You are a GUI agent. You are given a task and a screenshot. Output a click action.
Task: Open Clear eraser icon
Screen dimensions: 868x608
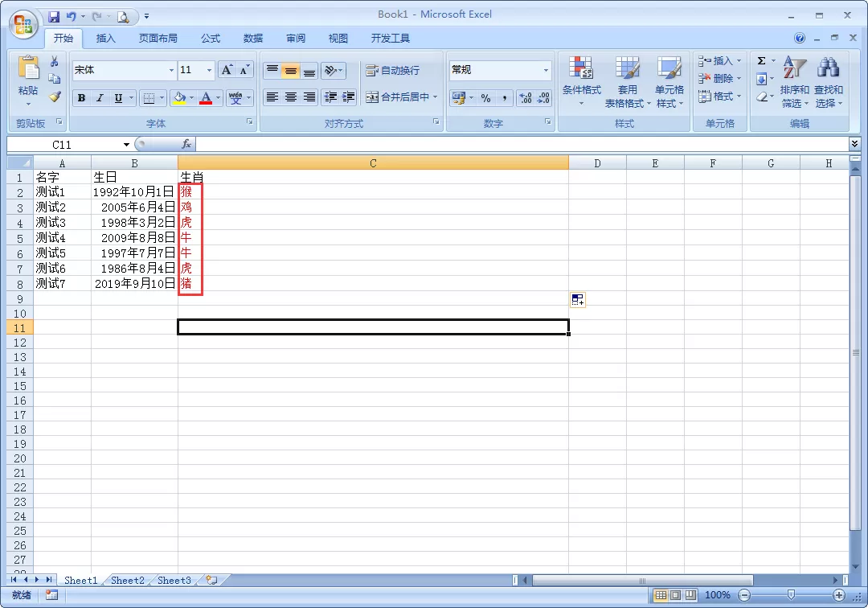762,97
